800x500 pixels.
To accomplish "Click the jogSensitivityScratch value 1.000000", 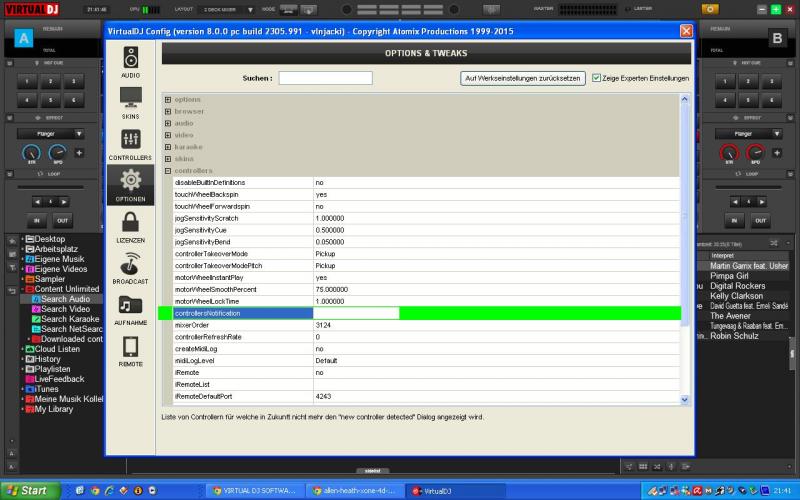I will point(330,218).
